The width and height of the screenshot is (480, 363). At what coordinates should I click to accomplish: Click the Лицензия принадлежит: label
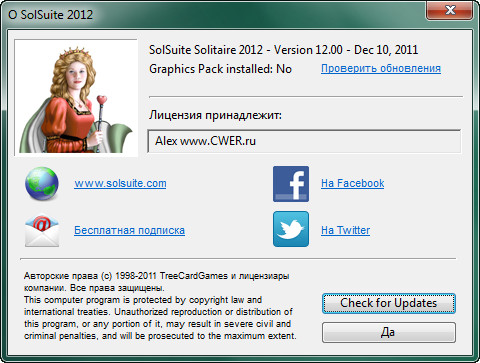coord(215,115)
